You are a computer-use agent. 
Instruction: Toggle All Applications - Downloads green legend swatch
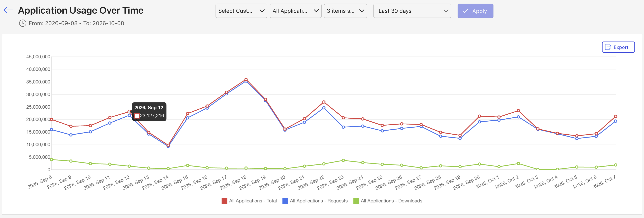(x=356, y=201)
